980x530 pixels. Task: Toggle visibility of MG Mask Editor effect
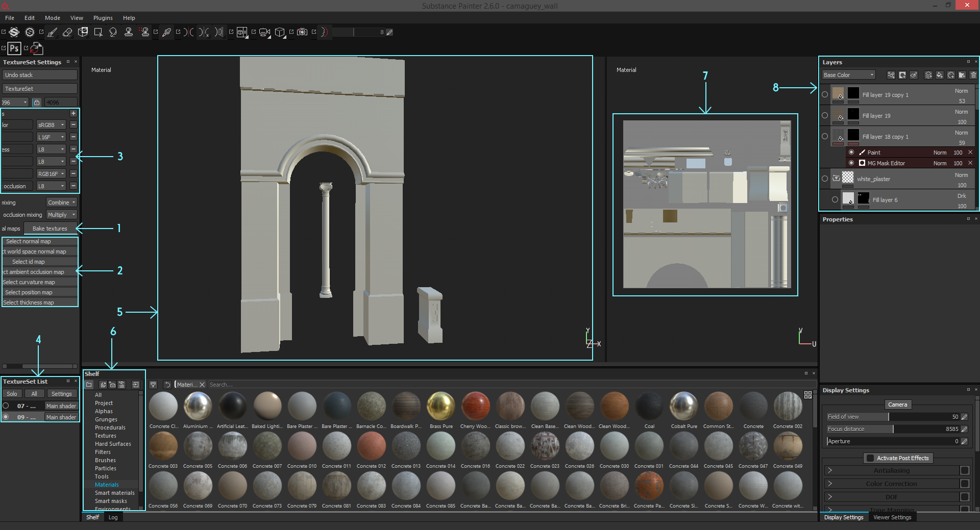[851, 163]
